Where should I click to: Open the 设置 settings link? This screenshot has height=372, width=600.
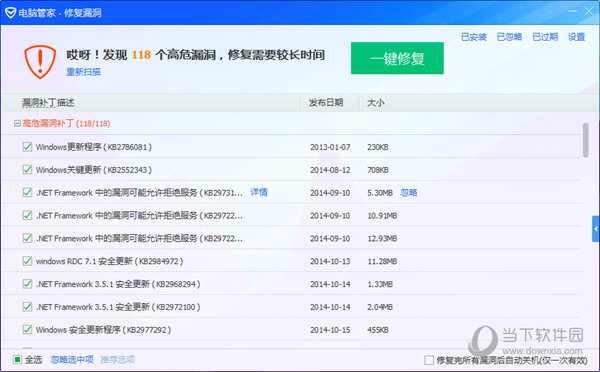tap(576, 37)
